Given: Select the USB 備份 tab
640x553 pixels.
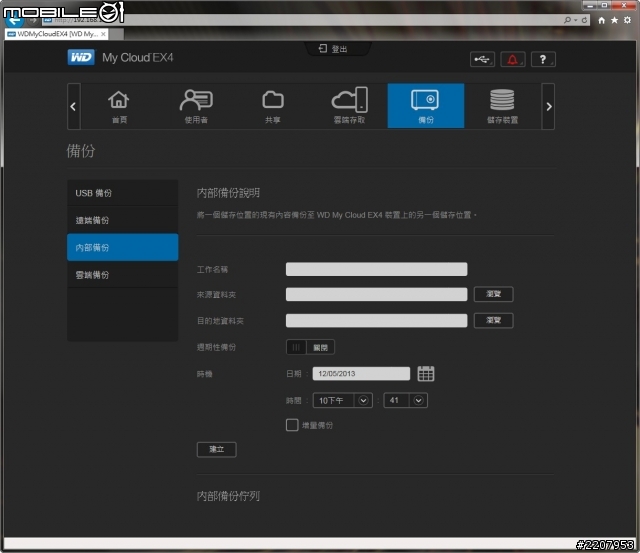Looking at the screenshot, I should pyautogui.click(x=122, y=193).
